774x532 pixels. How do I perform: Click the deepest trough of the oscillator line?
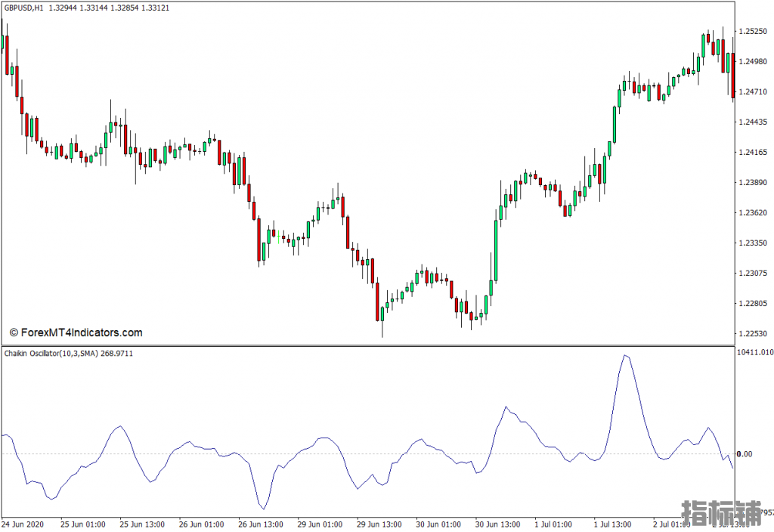pyautogui.click(x=262, y=509)
